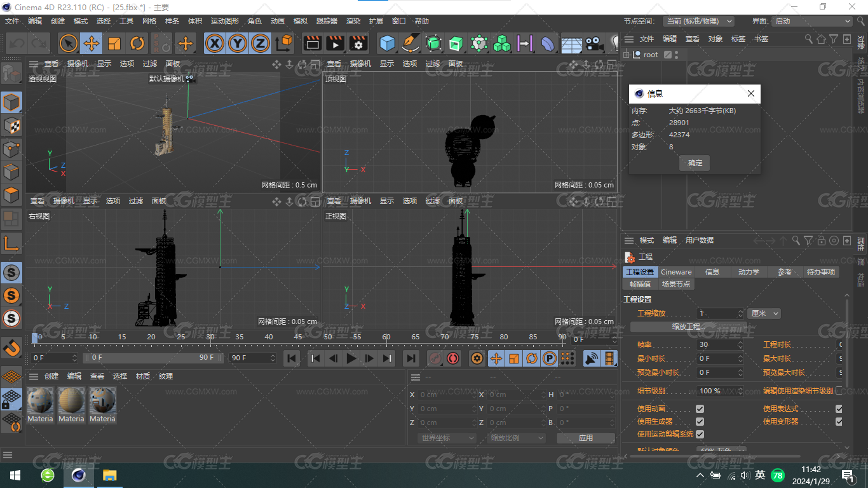
Task: Open the 文件 menu in menu bar
Action: (12, 21)
